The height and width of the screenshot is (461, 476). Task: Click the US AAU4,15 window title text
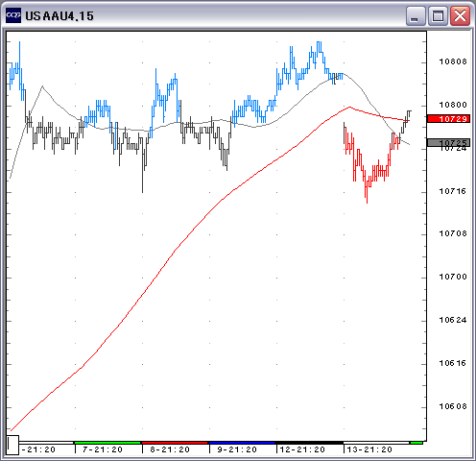pos(59,16)
